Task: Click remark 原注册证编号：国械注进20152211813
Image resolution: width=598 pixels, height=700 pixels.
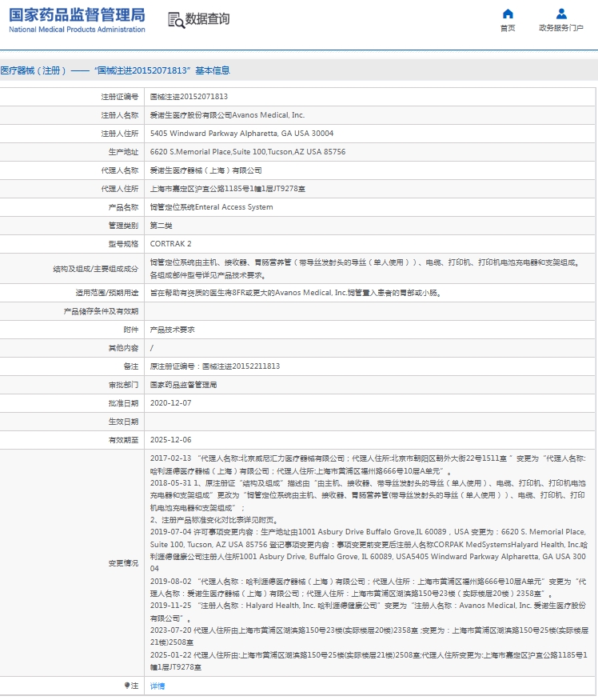Action: (x=215, y=366)
